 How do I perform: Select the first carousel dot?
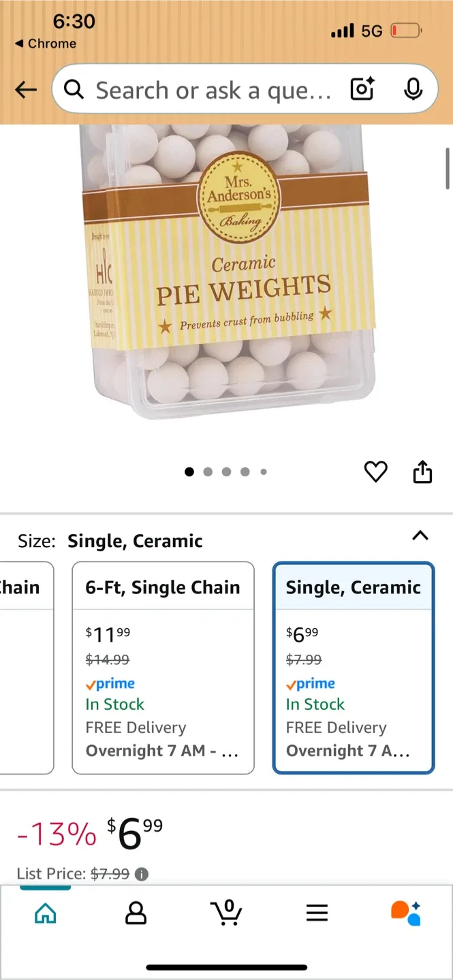(189, 472)
